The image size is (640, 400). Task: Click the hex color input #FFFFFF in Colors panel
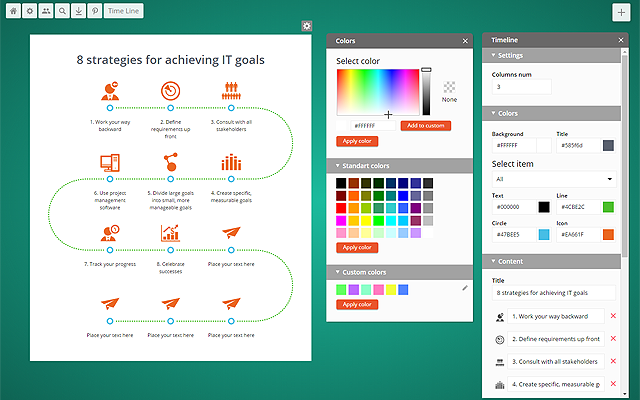coord(373,126)
